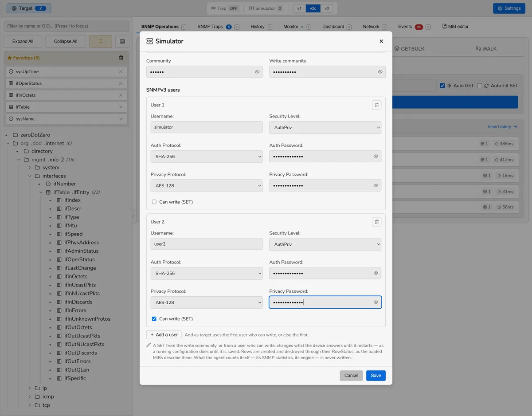Show User 1 Auth Password
532x416 pixels.
pyautogui.click(x=376, y=157)
